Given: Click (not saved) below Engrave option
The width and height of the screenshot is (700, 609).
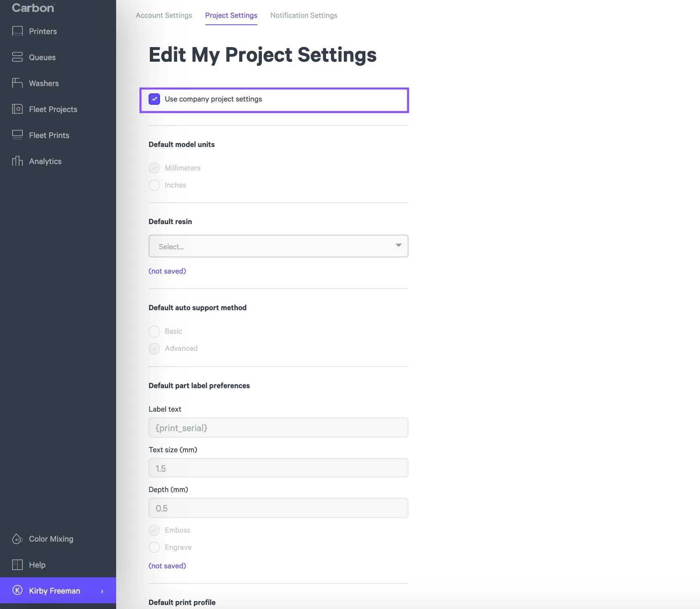Looking at the screenshot, I should click(x=167, y=566).
